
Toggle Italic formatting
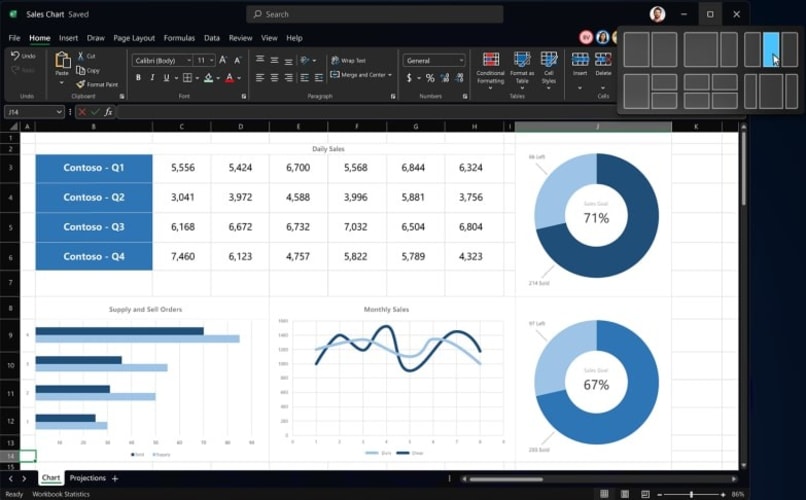point(152,78)
